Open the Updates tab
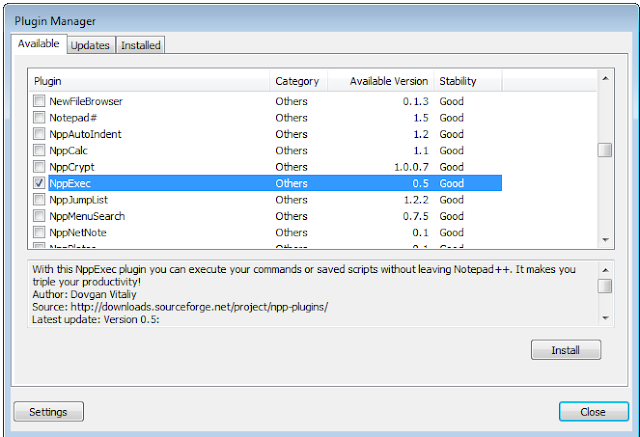Viewport: 640px width, 437px height. [x=90, y=45]
